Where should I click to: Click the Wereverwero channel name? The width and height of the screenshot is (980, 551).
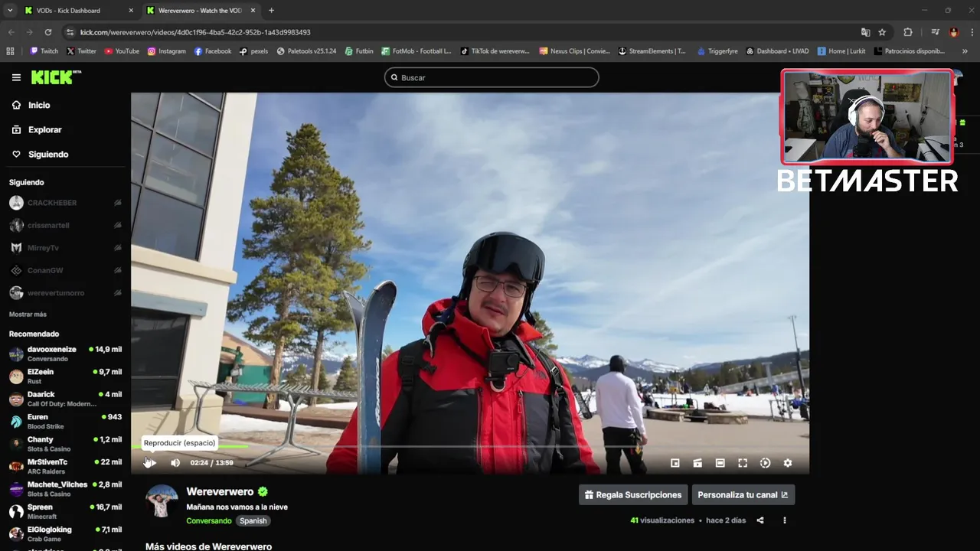[220, 492]
